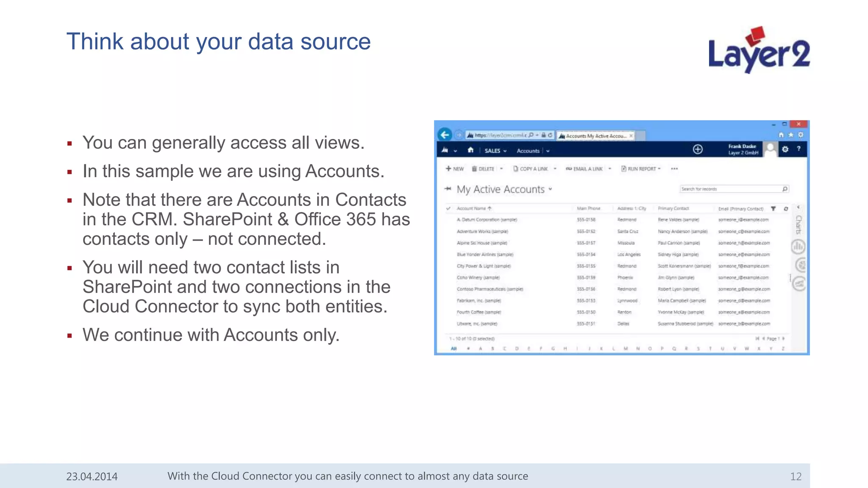This screenshot has height=488, width=868.
Task: Expand the Charts pane arrow
Action: (x=798, y=208)
